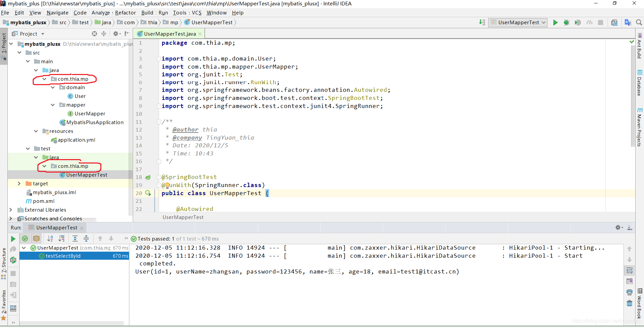Open the run configuration dropdown UserMapperTest
Viewport: 644px width, 327px height.
pos(518,23)
